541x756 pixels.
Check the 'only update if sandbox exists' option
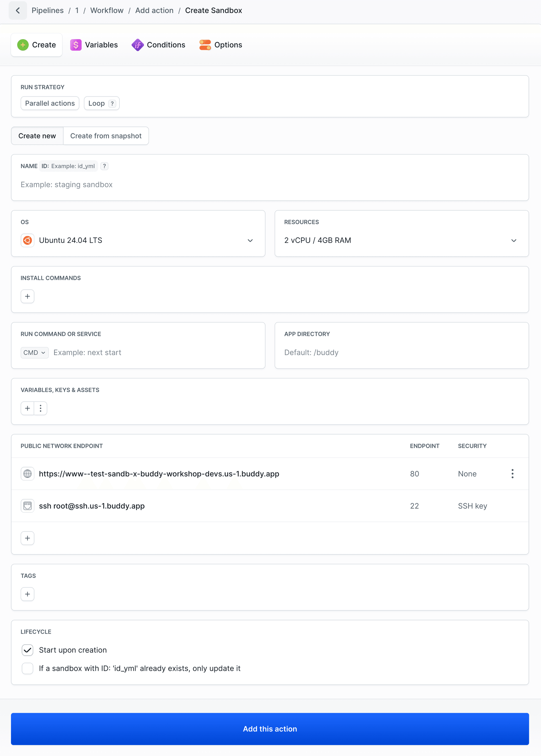pyautogui.click(x=27, y=668)
